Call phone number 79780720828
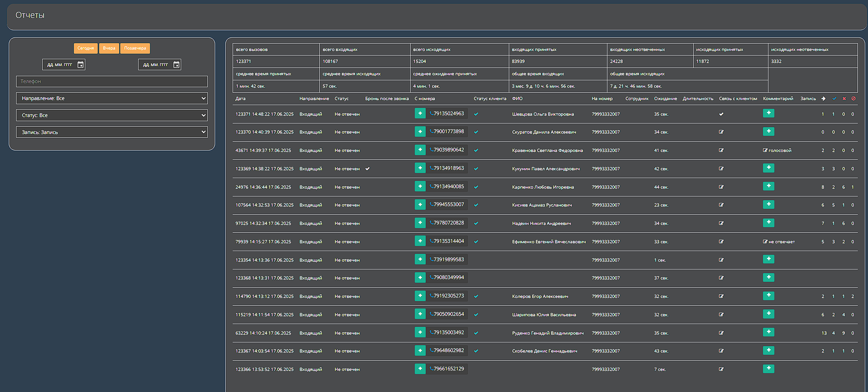The width and height of the screenshot is (868, 392). tap(448, 223)
